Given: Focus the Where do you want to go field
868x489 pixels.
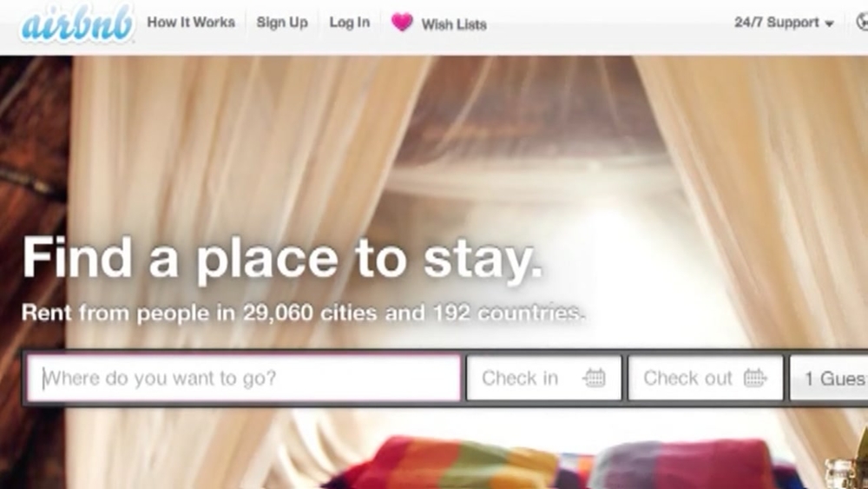Looking at the screenshot, I should click(x=244, y=378).
